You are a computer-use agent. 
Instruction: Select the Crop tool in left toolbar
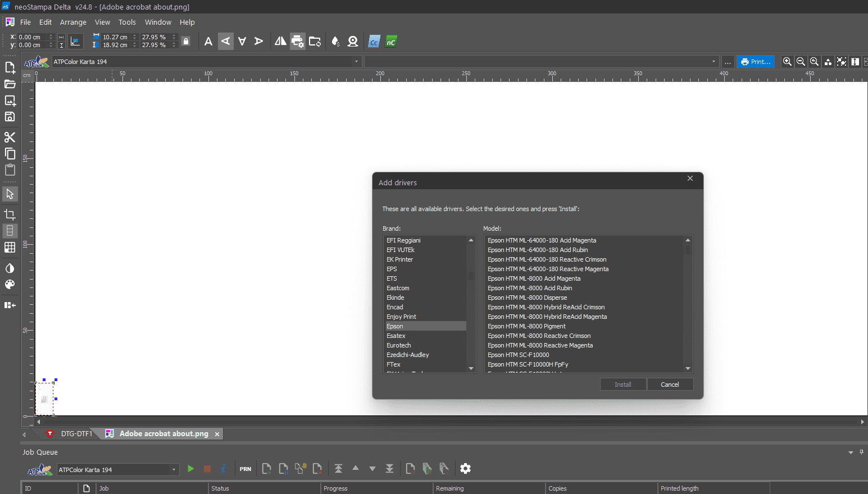[x=10, y=214]
